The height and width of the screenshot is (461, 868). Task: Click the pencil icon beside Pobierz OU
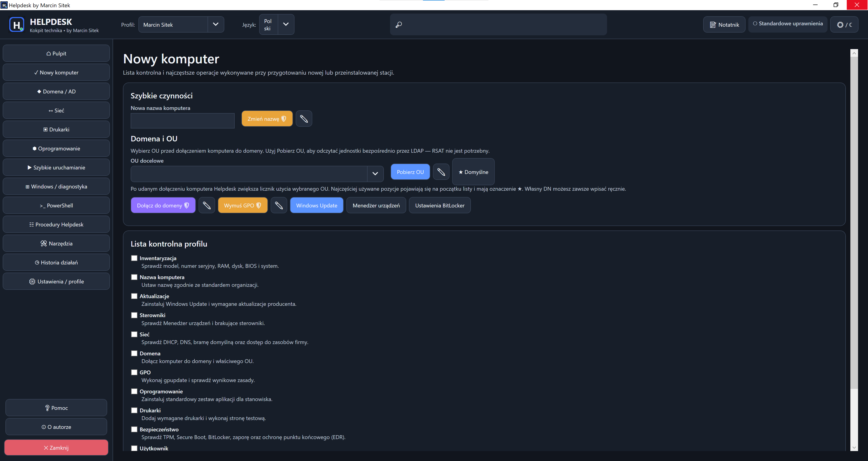(x=441, y=172)
